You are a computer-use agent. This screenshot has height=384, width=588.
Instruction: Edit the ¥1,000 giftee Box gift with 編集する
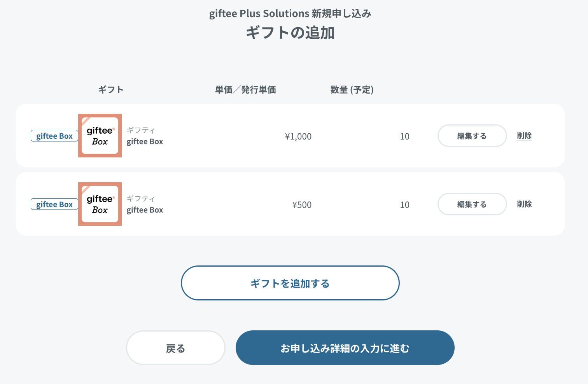tap(472, 136)
